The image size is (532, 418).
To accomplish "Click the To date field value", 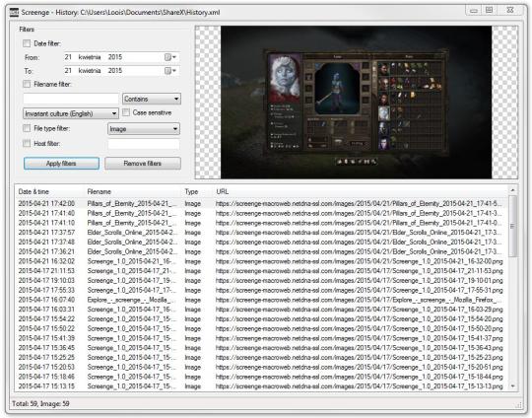I will pos(94,71).
